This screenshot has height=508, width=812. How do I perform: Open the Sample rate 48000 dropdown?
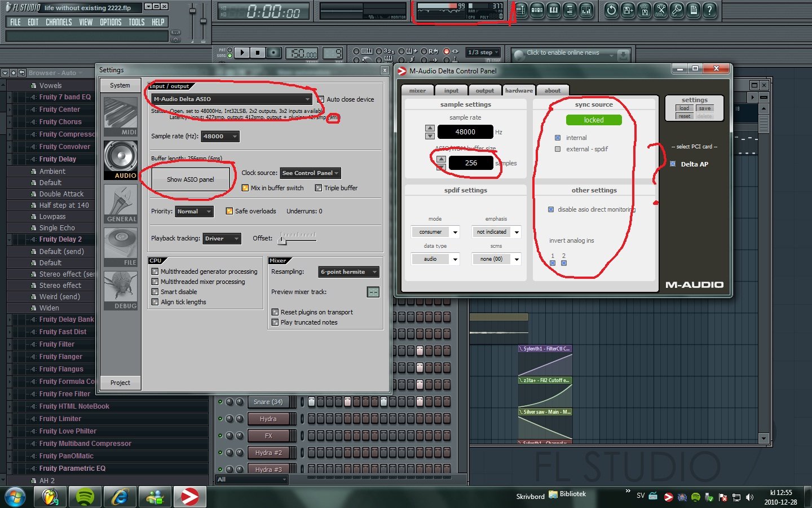[x=220, y=136]
